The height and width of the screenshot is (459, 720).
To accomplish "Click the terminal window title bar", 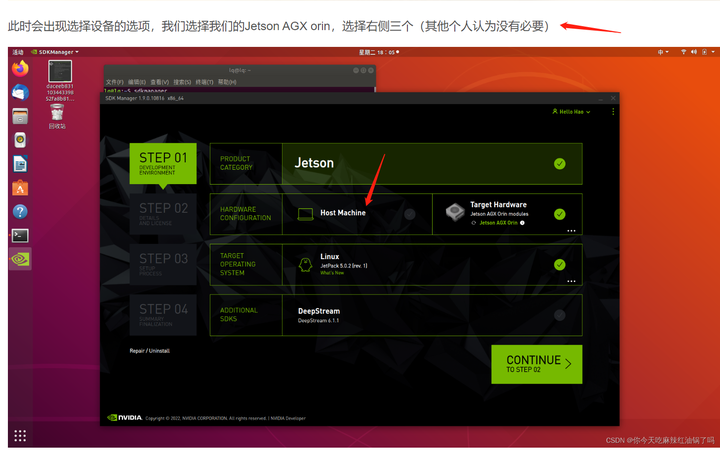I will pos(239,70).
